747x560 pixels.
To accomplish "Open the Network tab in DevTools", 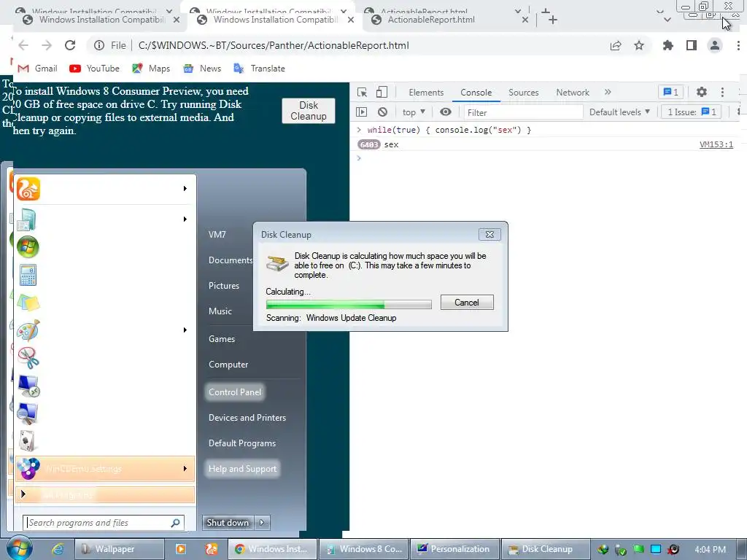I will pyautogui.click(x=573, y=93).
